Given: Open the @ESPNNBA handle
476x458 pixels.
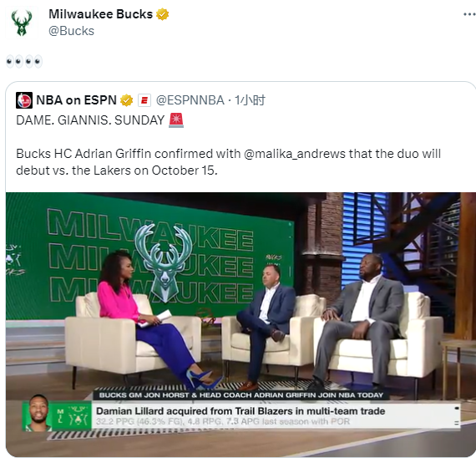Looking at the screenshot, I should click(x=190, y=100).
